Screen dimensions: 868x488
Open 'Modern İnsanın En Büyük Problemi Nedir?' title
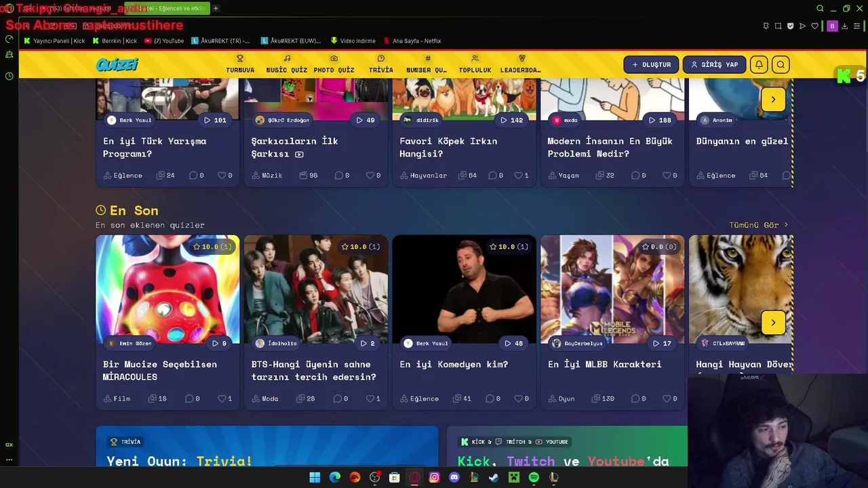click(x=610, y=147)
